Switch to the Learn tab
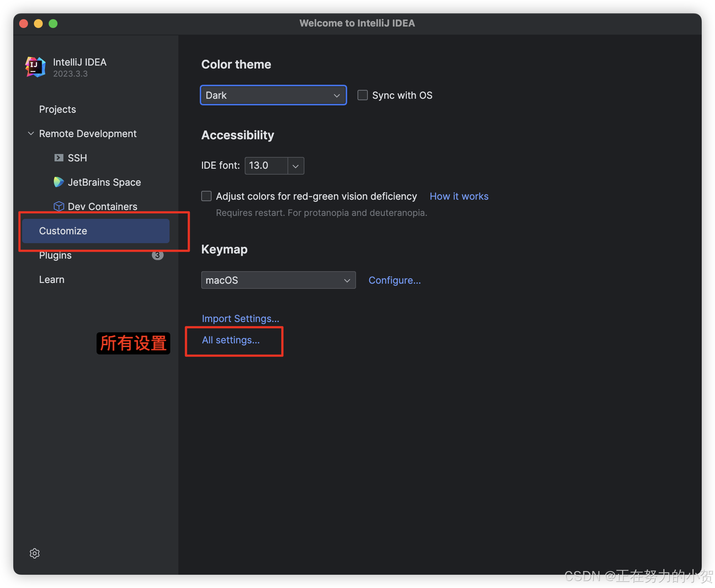 52,280
